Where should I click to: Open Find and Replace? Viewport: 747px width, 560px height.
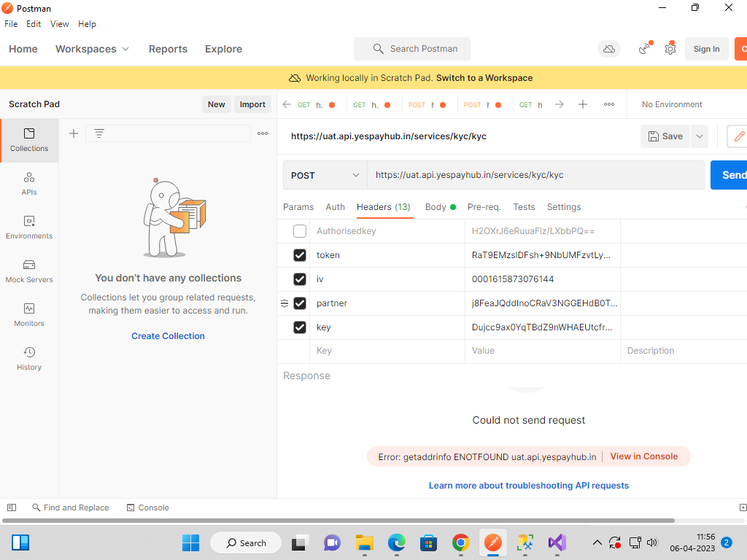[x=71, y=507]
